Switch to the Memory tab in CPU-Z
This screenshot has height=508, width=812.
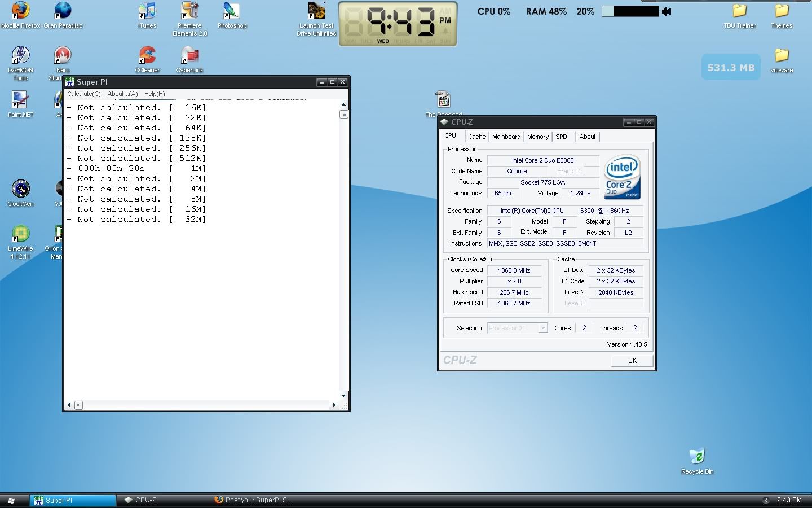(x=538, y=137)
